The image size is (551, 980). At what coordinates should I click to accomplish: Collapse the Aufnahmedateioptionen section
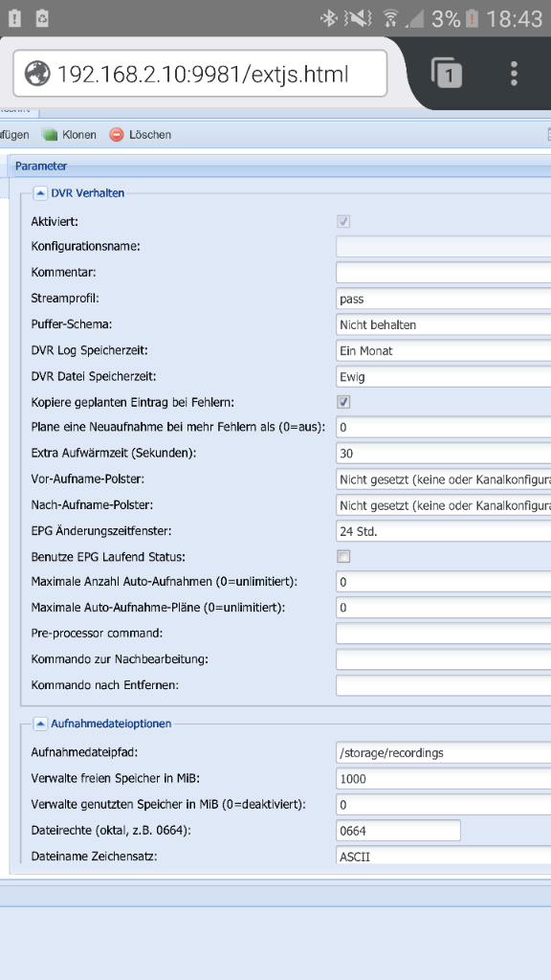(x=40, y=724)
